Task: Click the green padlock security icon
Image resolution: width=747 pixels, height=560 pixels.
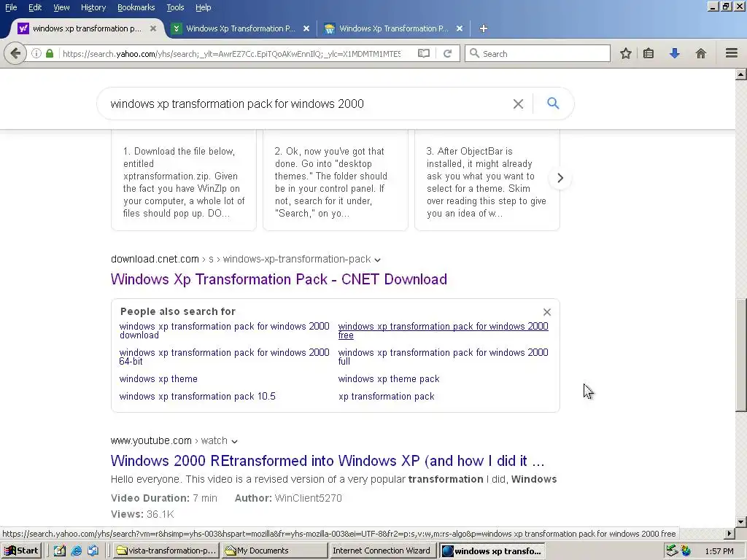Action: 50,53
